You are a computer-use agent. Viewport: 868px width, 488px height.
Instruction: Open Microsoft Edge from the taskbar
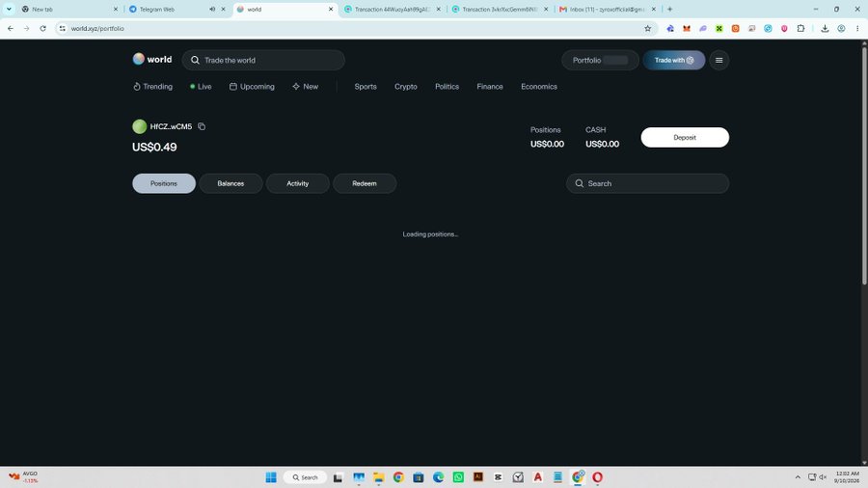pyautogui.click(x=439, y=477)
